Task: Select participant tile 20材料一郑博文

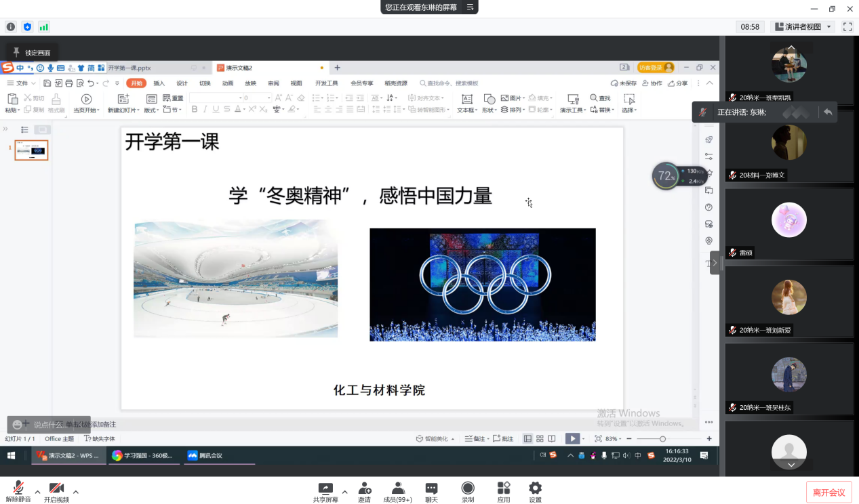Action: coord(789,146)
